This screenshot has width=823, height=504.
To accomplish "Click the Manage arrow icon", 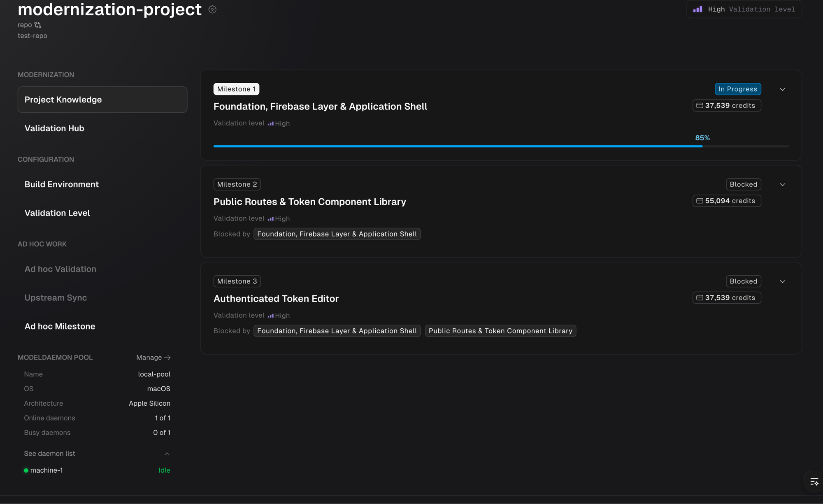I will point(167,358).
